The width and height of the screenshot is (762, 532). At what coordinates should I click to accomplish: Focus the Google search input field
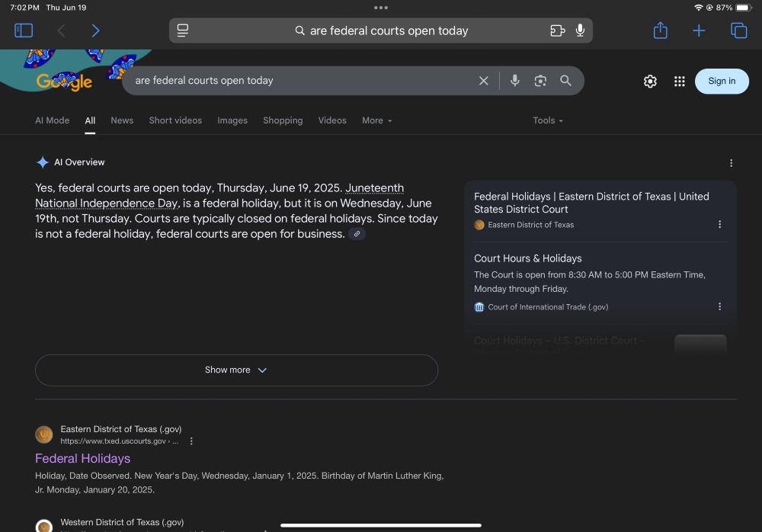coord(301,81)
